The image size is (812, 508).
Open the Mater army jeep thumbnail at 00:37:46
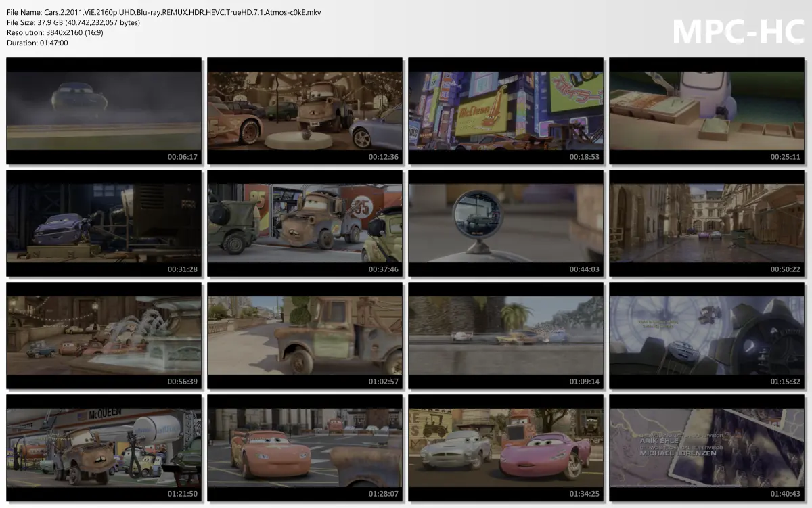(304, 224)
